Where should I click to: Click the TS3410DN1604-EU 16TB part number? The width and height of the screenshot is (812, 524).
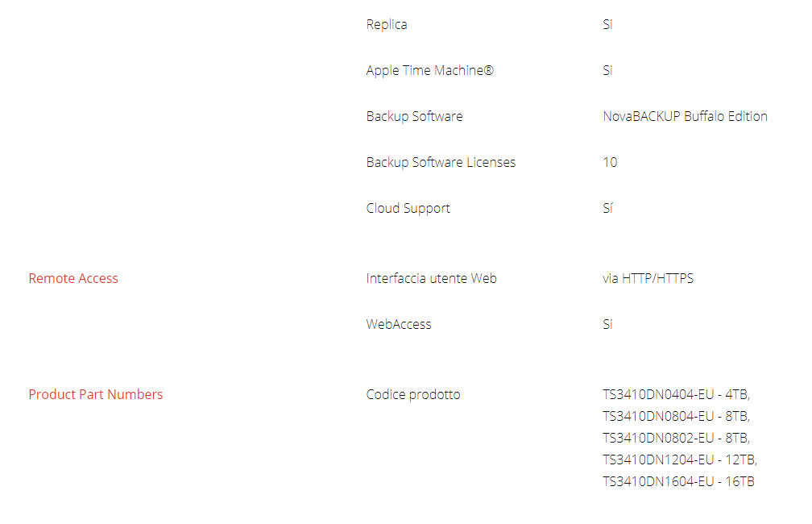pyautogui.click(x=678, y=481)
